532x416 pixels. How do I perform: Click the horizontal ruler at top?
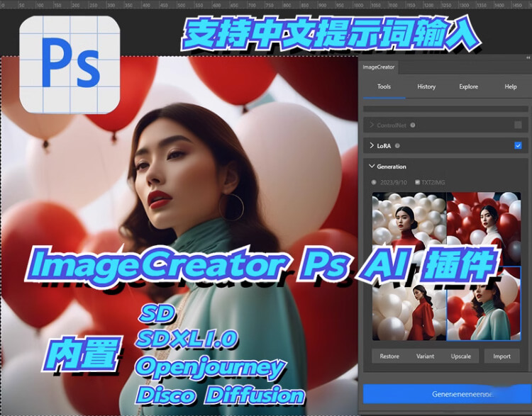point(266,5)
